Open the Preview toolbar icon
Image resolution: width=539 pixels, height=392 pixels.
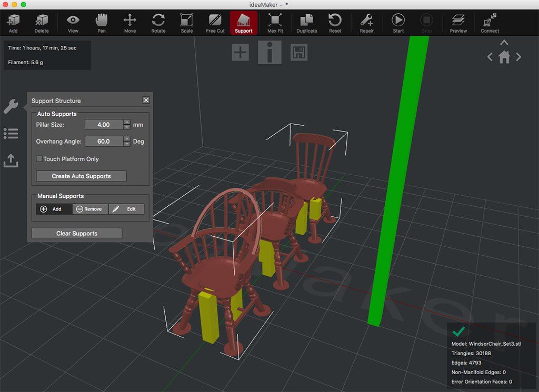point(458,23)
